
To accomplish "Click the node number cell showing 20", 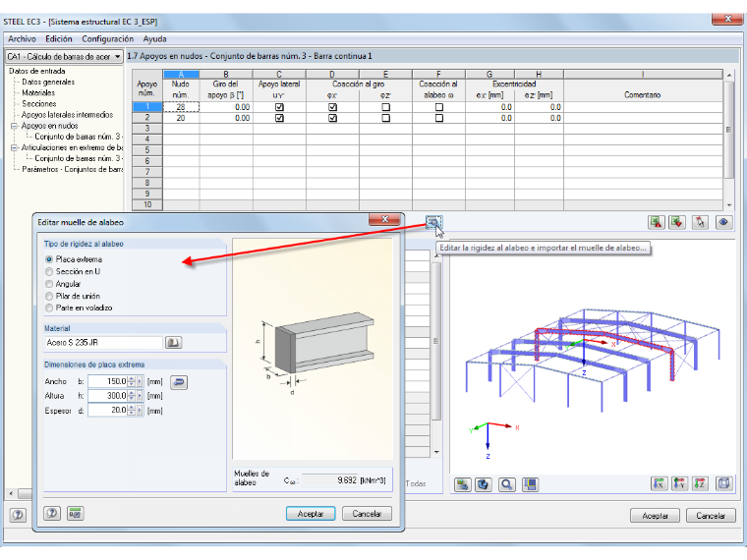I will click(181, 118).
